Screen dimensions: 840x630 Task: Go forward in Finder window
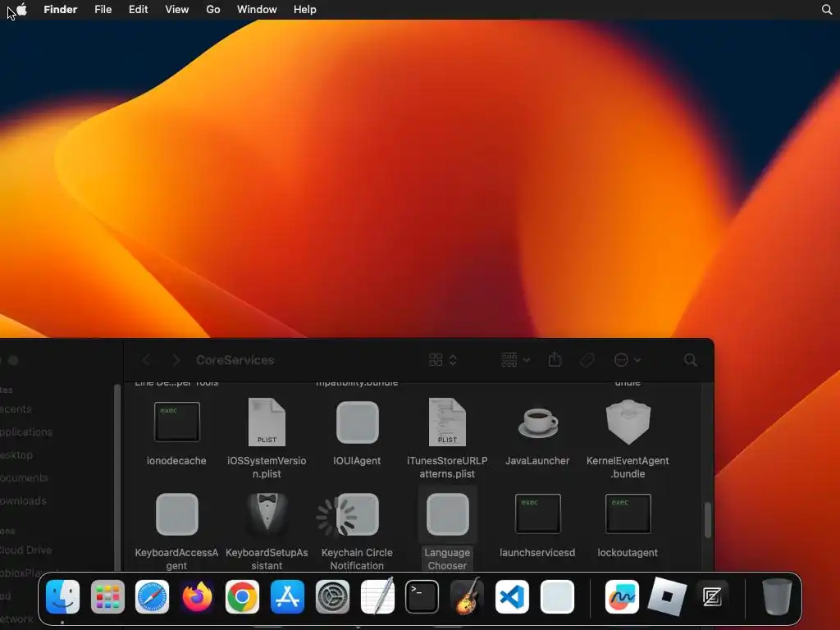176,360
